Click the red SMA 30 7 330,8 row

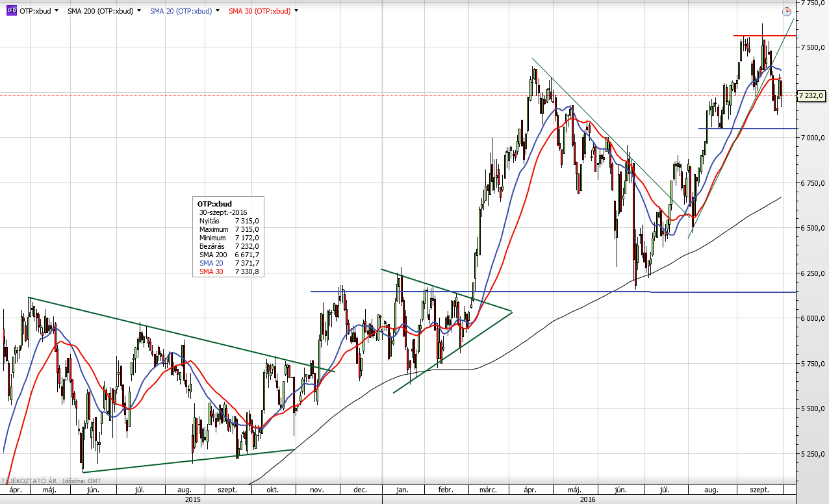click(x=229, y=271)
